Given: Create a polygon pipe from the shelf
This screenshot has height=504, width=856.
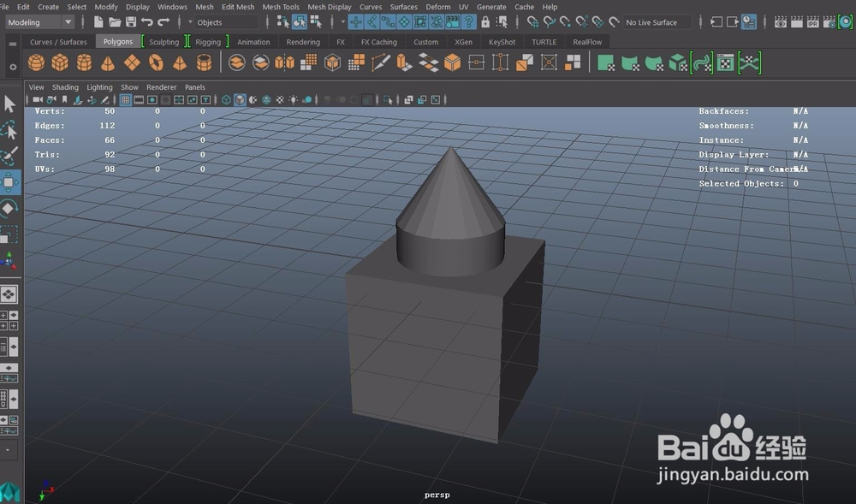Looking at the screenshot, I should [x=204, y=62].
